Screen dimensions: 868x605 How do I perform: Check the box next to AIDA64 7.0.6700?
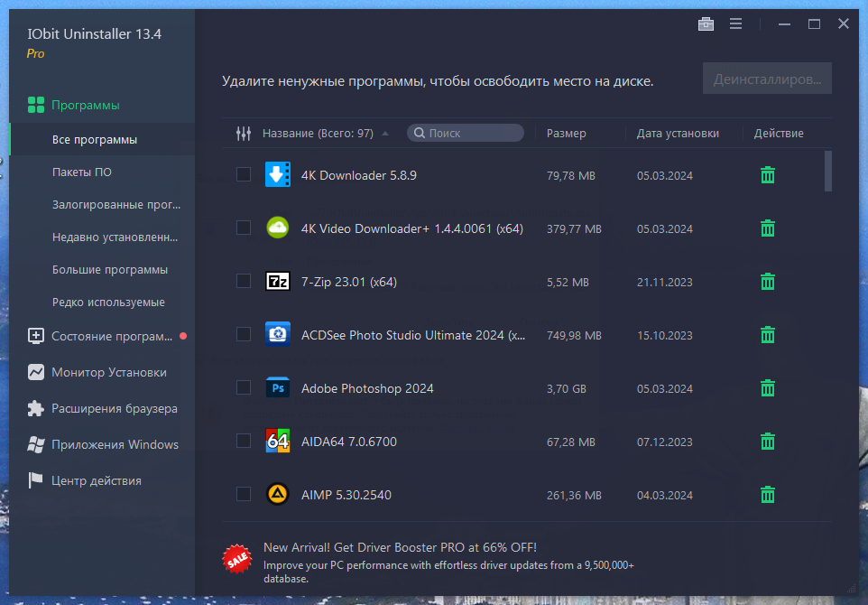(244, 441)
